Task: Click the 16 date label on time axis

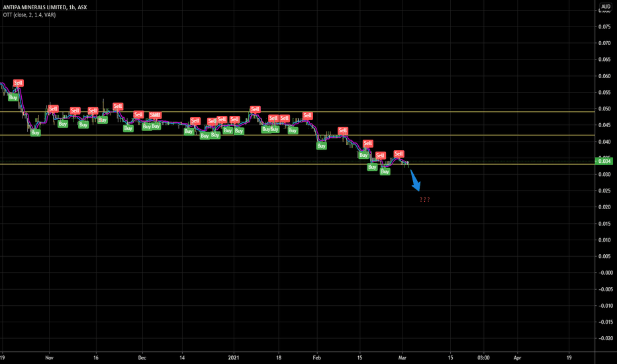Action: click(95, 357)
